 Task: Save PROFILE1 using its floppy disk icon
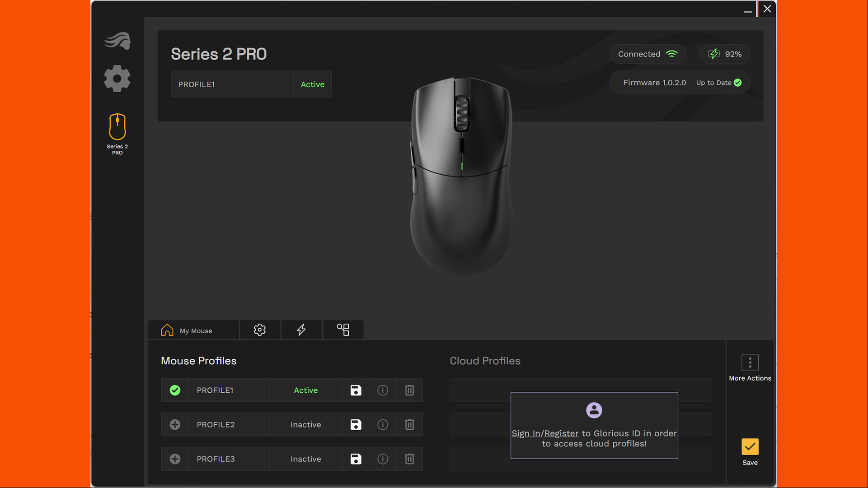[356, 390]
